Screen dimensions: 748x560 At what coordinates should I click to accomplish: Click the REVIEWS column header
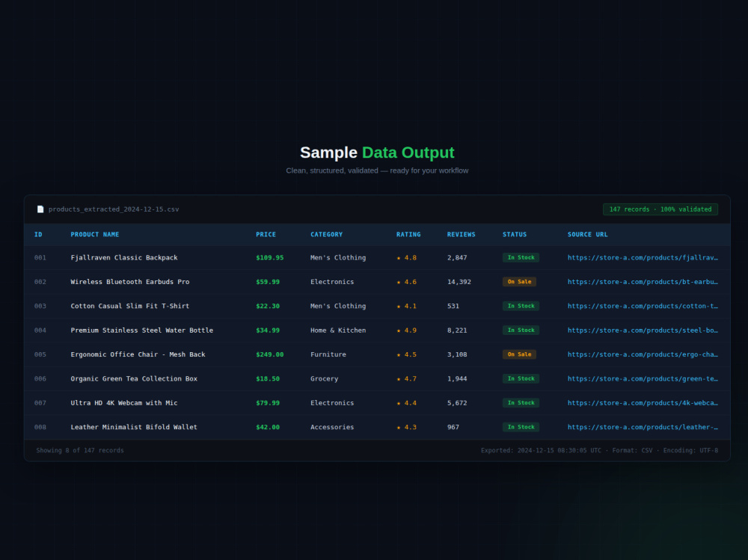(462, 235)
